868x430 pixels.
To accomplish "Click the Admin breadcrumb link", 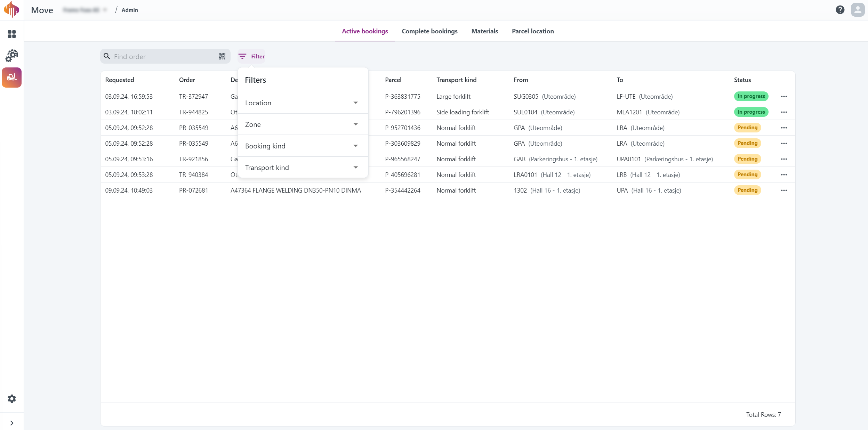I will pyautogui.click(x=130, y=10).
